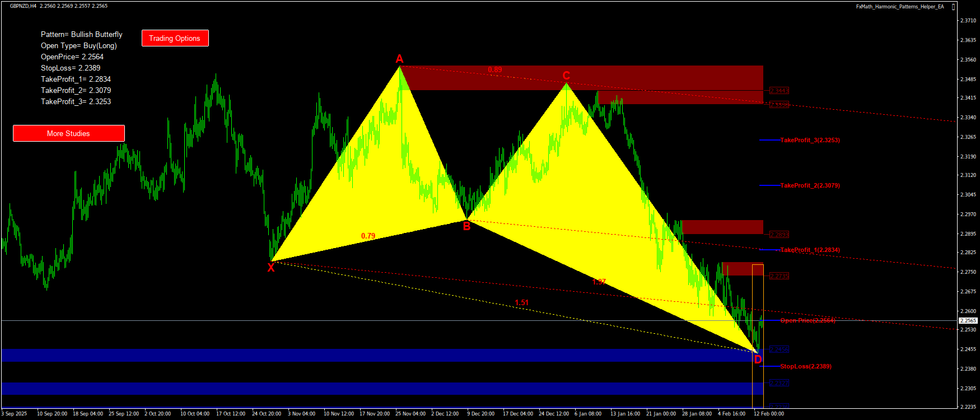Click the TakeProfit_2(2.3079) chart label
980x420 pixels.
click(810, 185)
